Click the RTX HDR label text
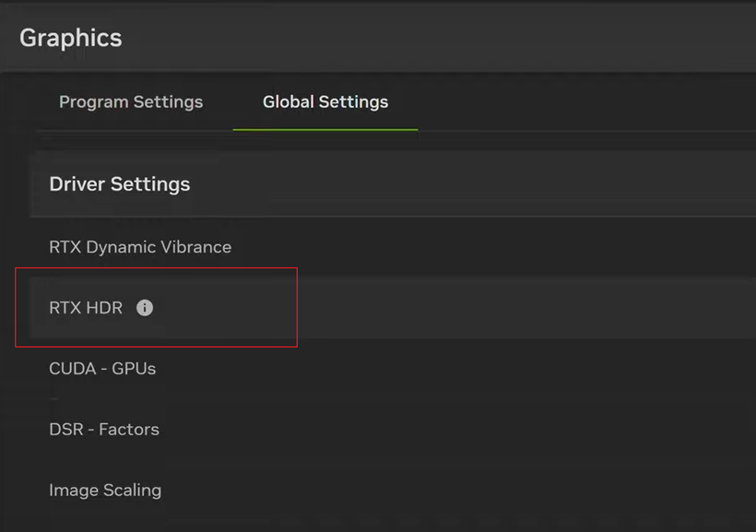The height and width of the screenshot is (532, 756). click(86, 308)
